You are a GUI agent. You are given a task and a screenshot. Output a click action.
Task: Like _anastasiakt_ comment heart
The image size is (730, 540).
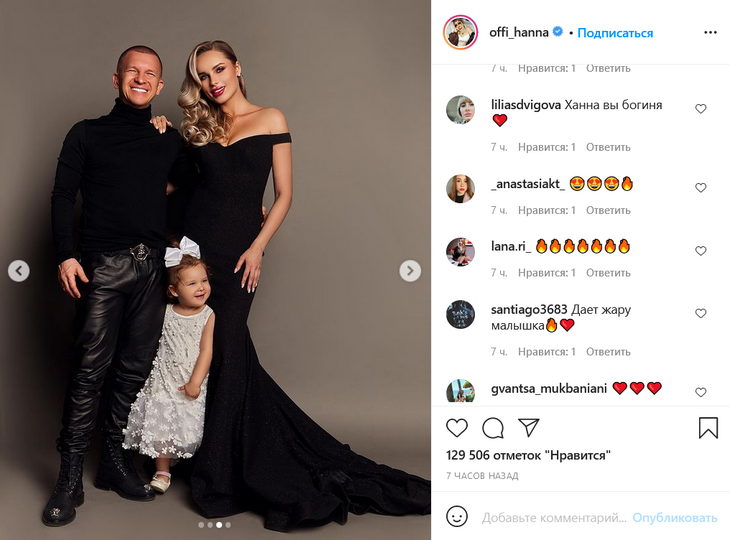pyautogui.click(x=701, y=188)
